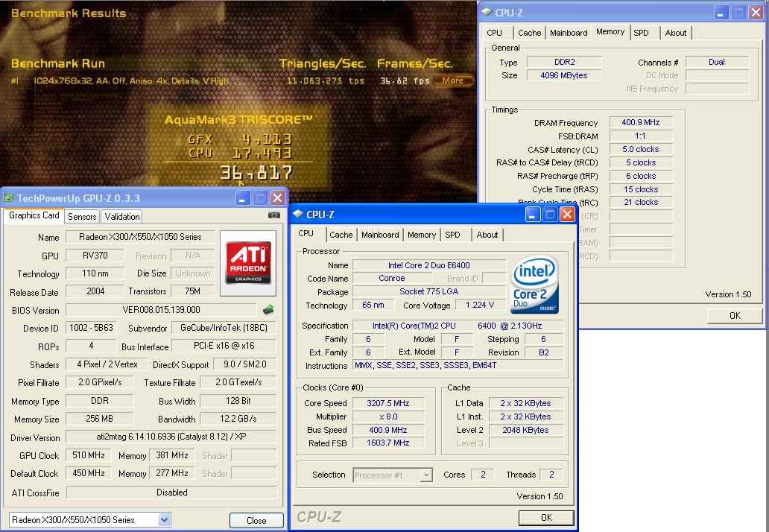Open the Memory tab in front CPU-Z window
Viewport: 769px width, 532px height.
click(422, 235)
